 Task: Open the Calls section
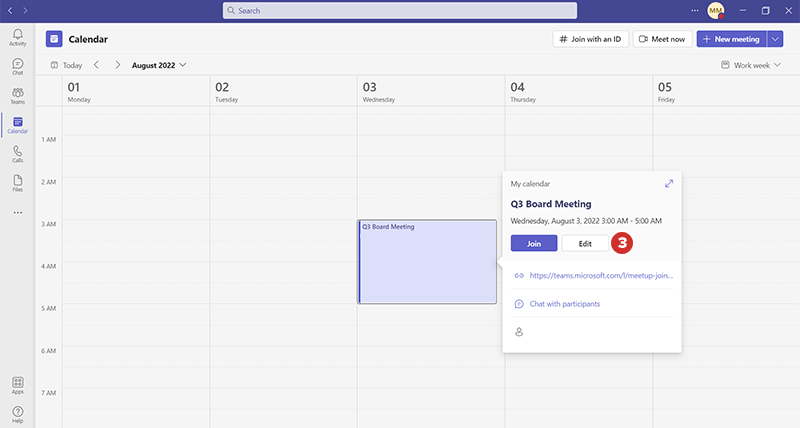(18, 153)
